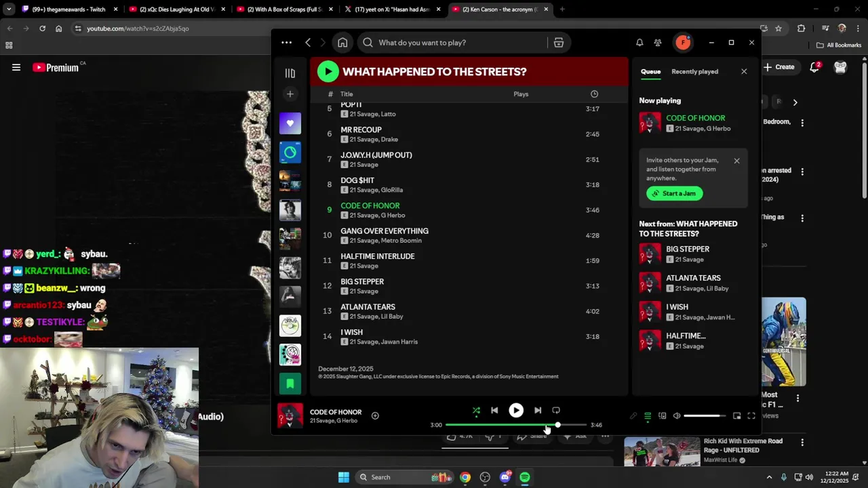868x488 pixels.
Task: Open Spotify notifications bell
Action: pos(639,43)
